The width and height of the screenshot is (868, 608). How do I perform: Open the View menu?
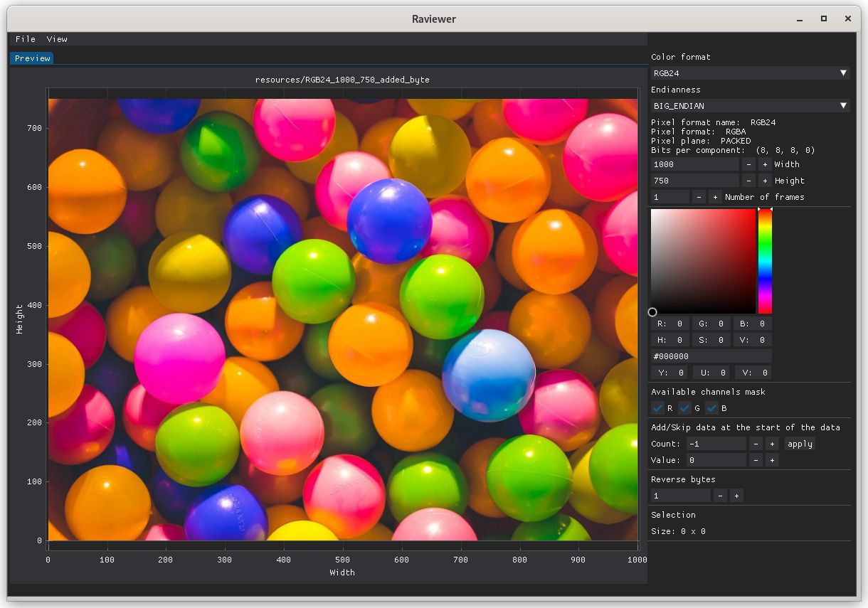coord(57,39)
